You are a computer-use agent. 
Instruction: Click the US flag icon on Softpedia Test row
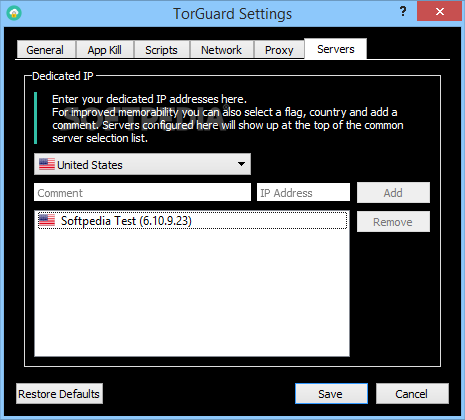[x=47, y=220]
